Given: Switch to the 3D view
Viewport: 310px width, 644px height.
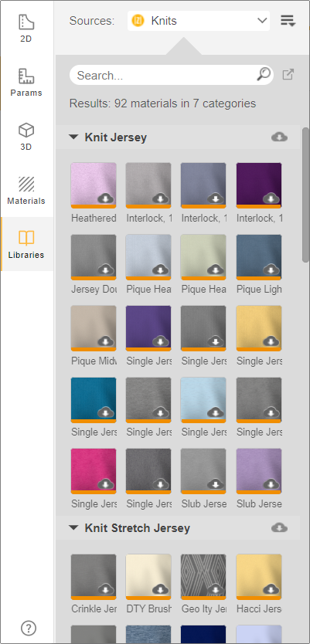Looking at the screenshot, I should coord(26,137).
